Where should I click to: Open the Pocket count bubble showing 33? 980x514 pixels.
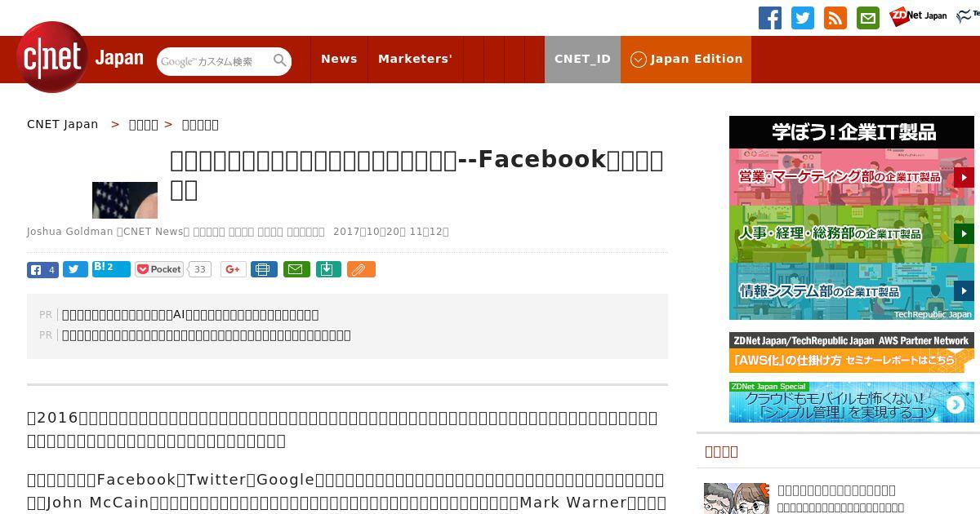[200, 269]
